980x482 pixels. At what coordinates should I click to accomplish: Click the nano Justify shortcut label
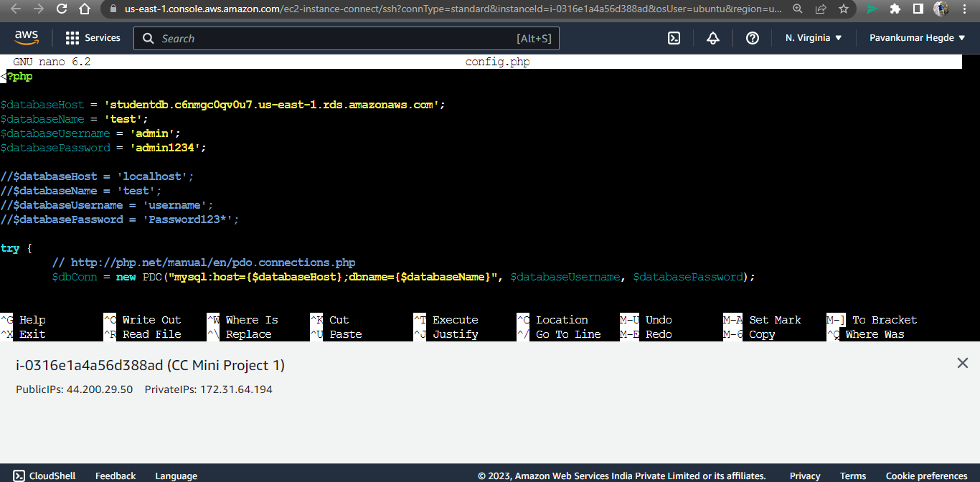(x=455, y=334)
